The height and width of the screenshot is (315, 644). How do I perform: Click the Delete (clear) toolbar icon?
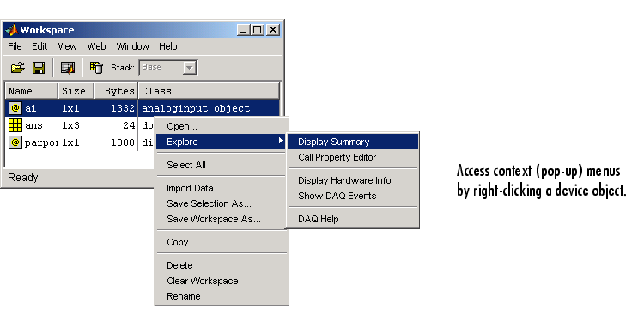(x=96, y=67)
